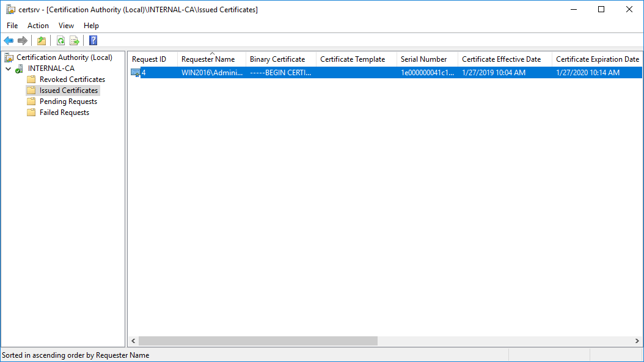The image size is (644, 362).
Task: Sort by Certificate Expiration Date column
Action: coord(597,59)
